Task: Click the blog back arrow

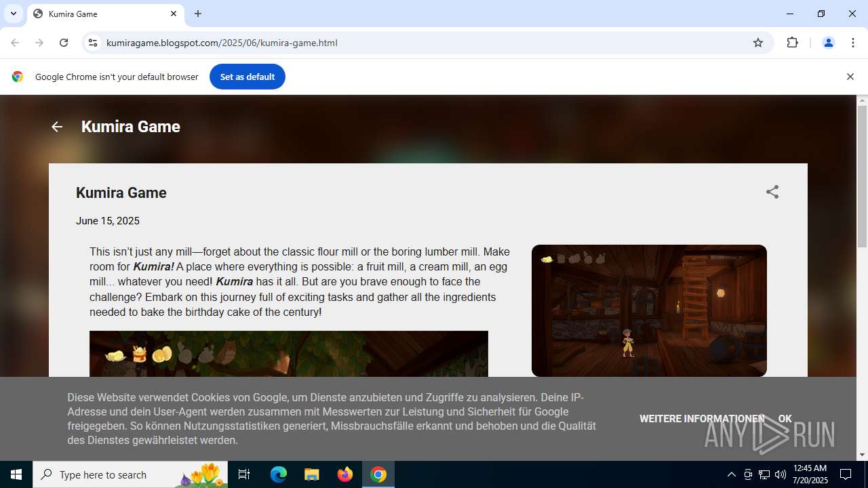Action: 57,127
